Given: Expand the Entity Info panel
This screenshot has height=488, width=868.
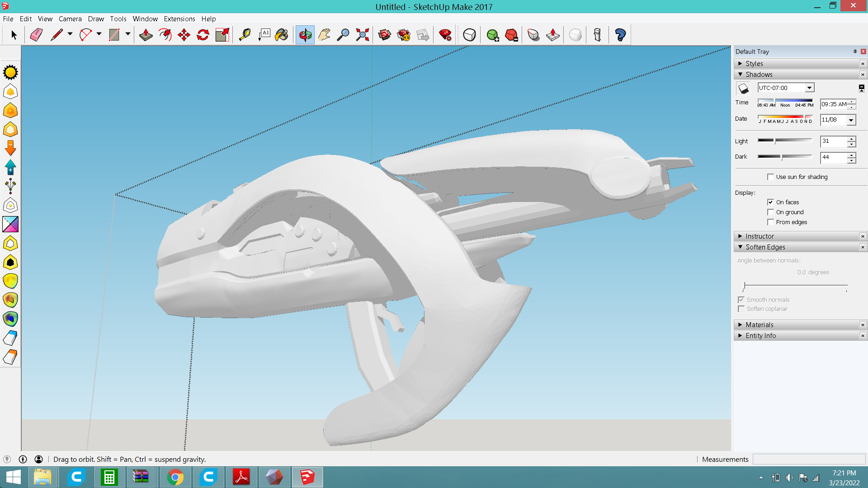Looking at the screenshot, I should coord(760,335).
